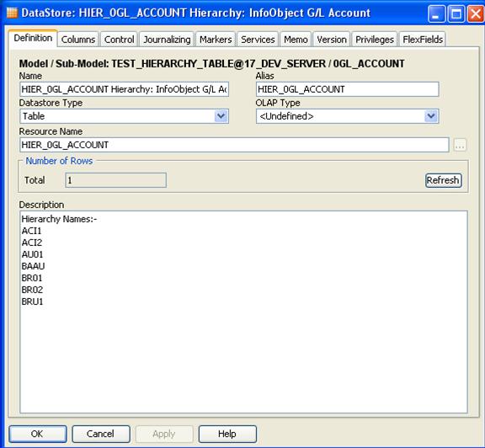Go to the Journalizing tab
This screenshot has width=485, height=448.
coord(167,40)
